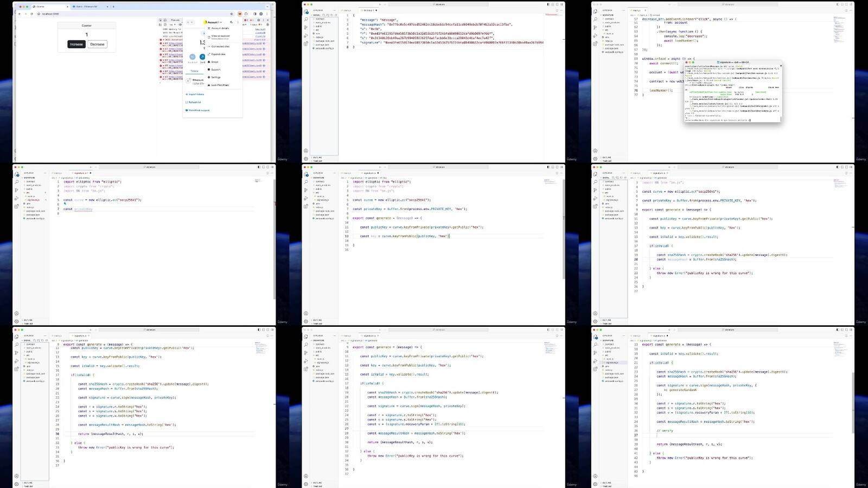Viewport: 868px width, 488px height.
Task: Switch to main.js tab in JSON editor frame
Action: click(348, 10)
